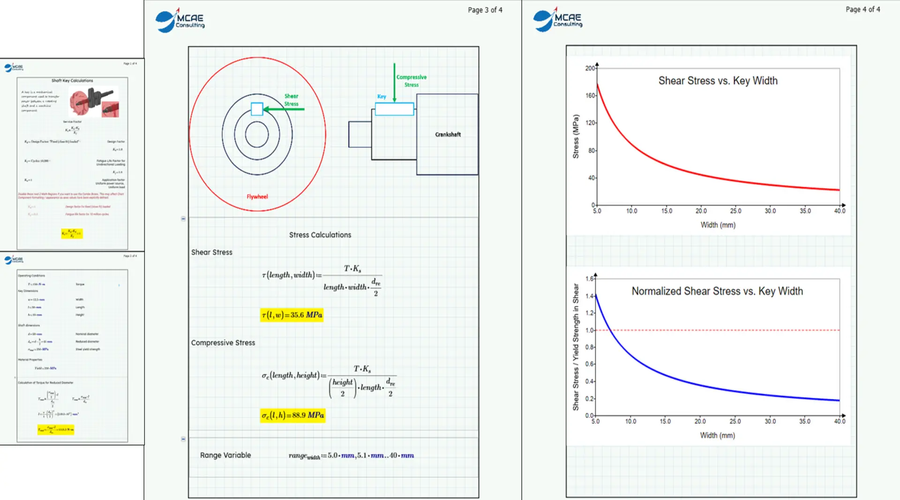Select the highlighted compressive stress result 88.9 MPa
Image resolution: width=900 pixels, height=500 pixels.
tap(293, 414)
